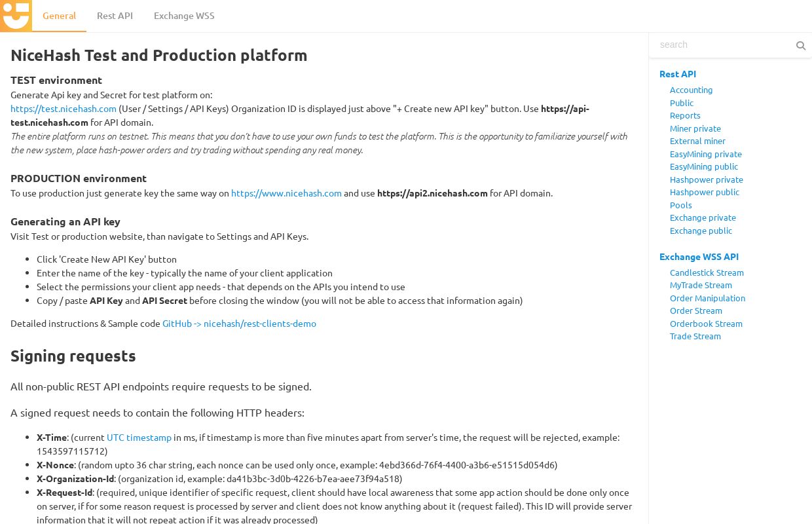
Task: Go to Accounting in sidebar
Action: click(691, 90)
